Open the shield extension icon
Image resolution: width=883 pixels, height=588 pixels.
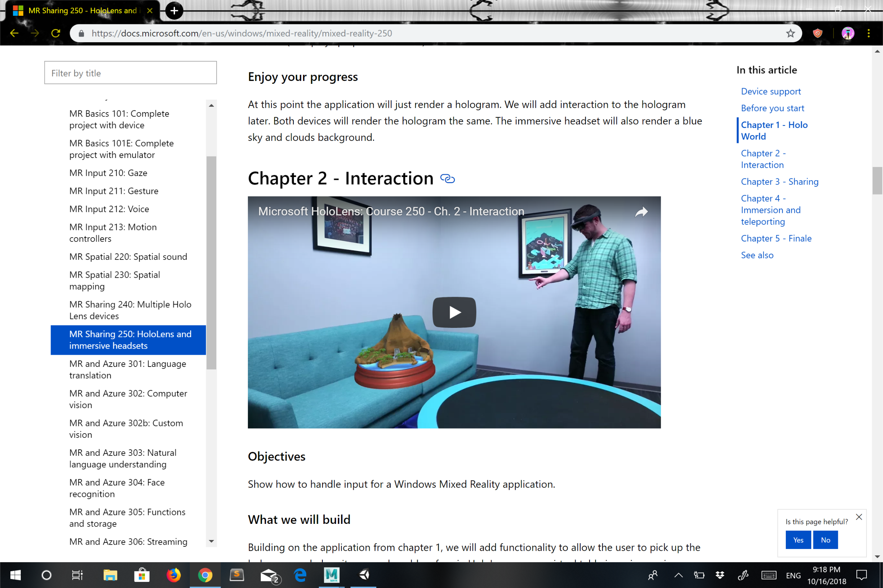[817, 33]
